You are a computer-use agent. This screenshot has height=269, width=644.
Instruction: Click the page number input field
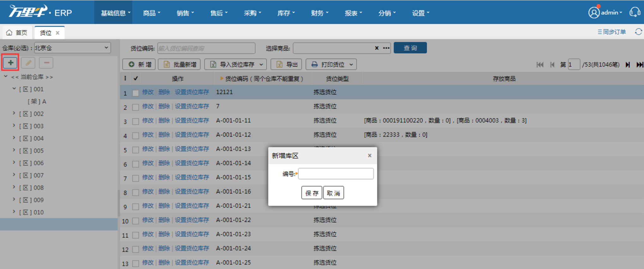574,64
